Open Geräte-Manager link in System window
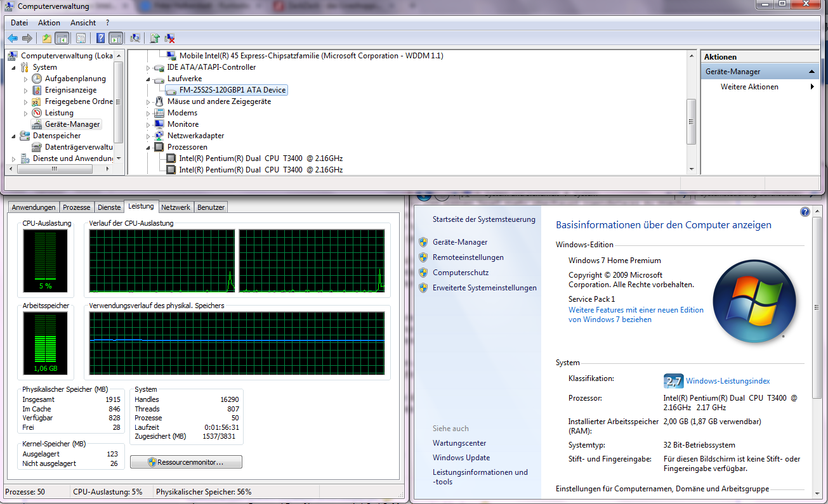 coord(460,242)
